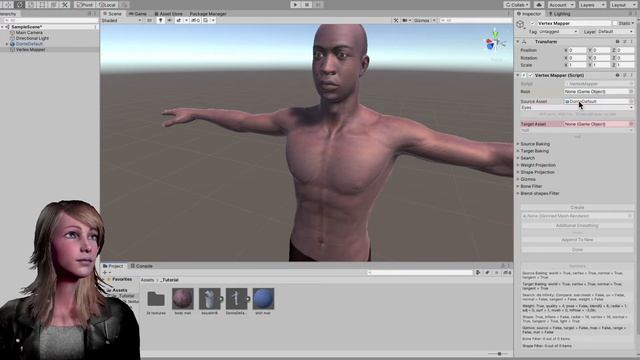The height and width of the screenshot is (360, 640).
Task: Toggle the GameObject active checkbox
Action: point(532,24)
